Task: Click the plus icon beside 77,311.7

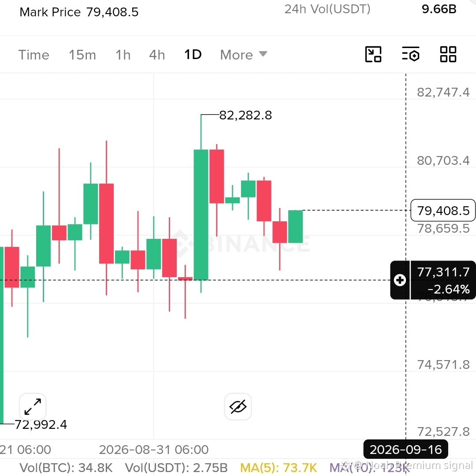Action: (400, 280)
